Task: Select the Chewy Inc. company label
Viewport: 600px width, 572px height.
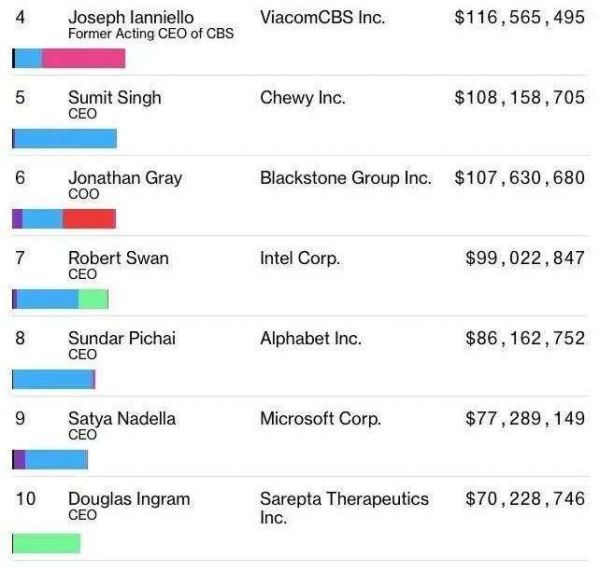Action: pyautogui.click(x=302, y=98)
